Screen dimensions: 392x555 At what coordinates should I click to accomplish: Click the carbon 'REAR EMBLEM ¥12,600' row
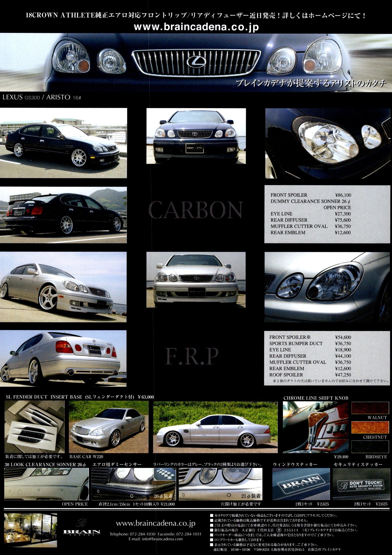pos(311,232)
